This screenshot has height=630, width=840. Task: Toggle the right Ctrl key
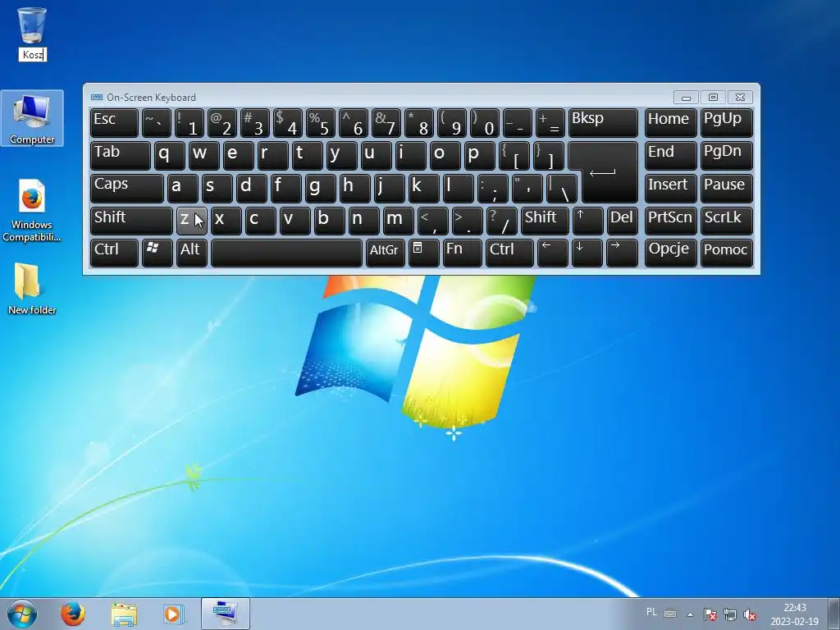509,253
